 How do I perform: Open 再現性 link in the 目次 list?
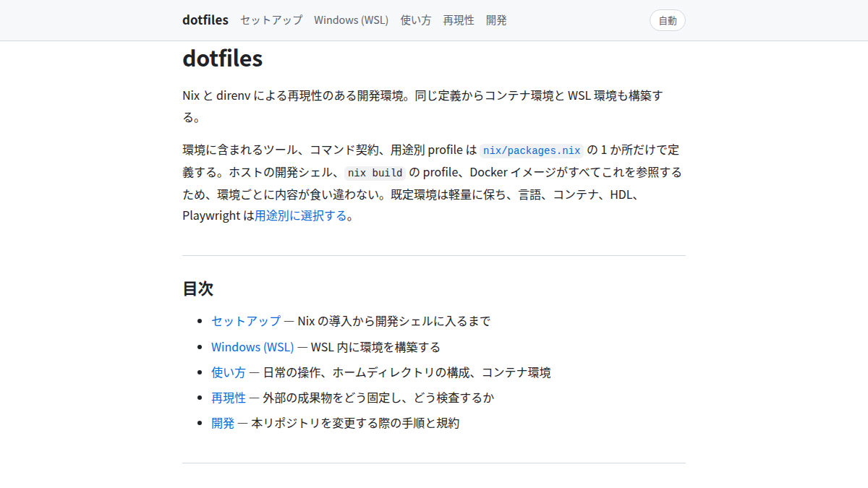click(229, 398)
